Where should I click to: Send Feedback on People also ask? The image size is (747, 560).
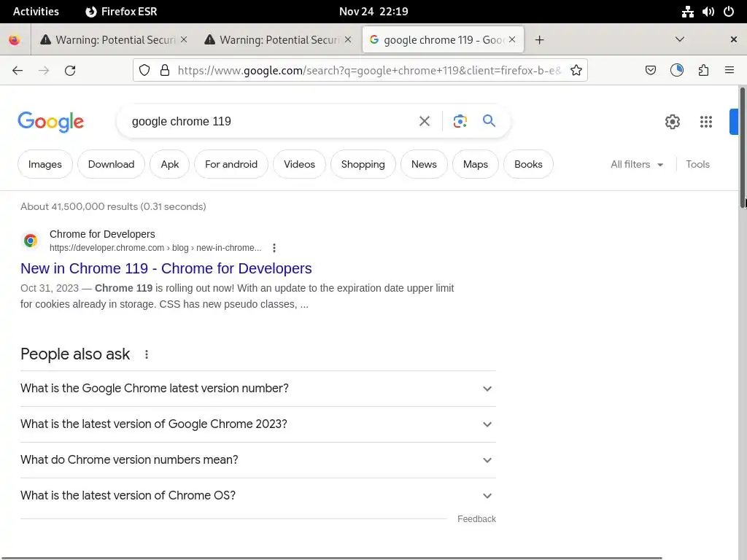pos(476,519)
